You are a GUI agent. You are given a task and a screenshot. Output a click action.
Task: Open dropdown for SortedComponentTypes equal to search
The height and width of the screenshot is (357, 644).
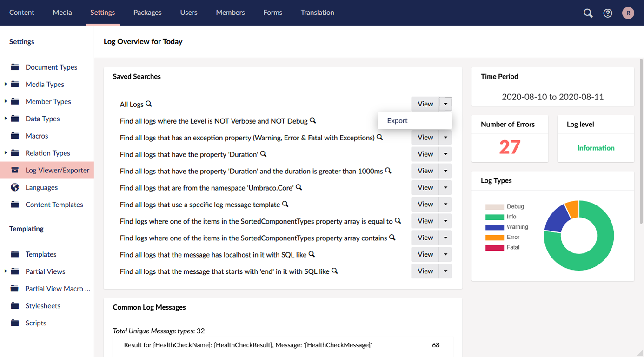(445, 221)
